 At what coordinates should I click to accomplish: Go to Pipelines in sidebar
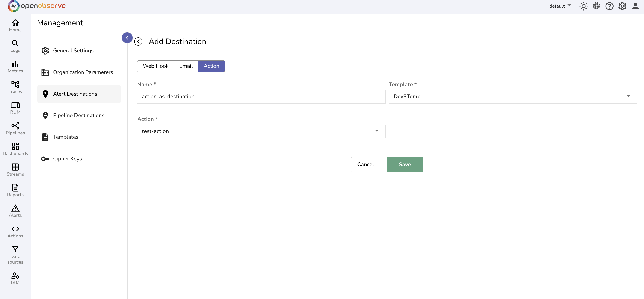15,128
